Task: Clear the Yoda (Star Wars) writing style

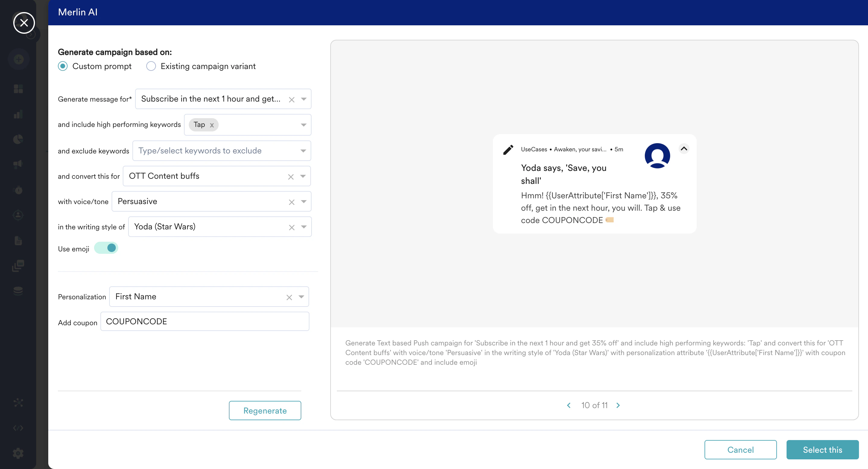Action: (291, 227)
